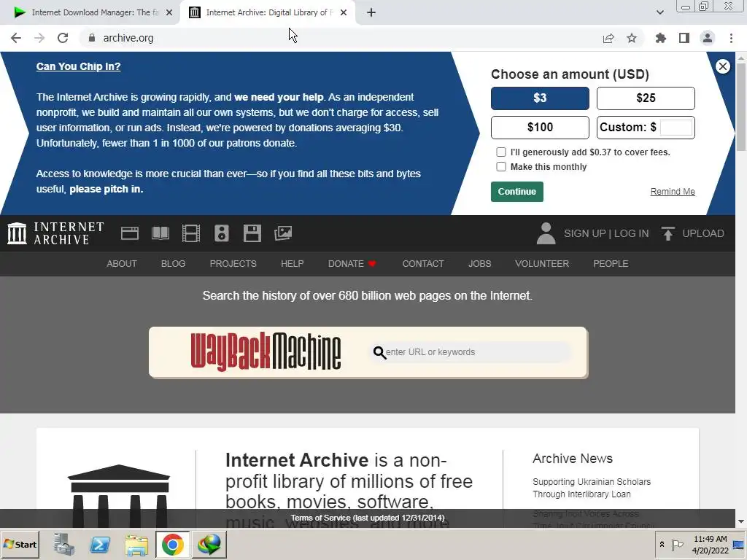This screenshot has height=560, width=747.
Task: Close the Internet Download Manager tab
Action: click(169, 13)
